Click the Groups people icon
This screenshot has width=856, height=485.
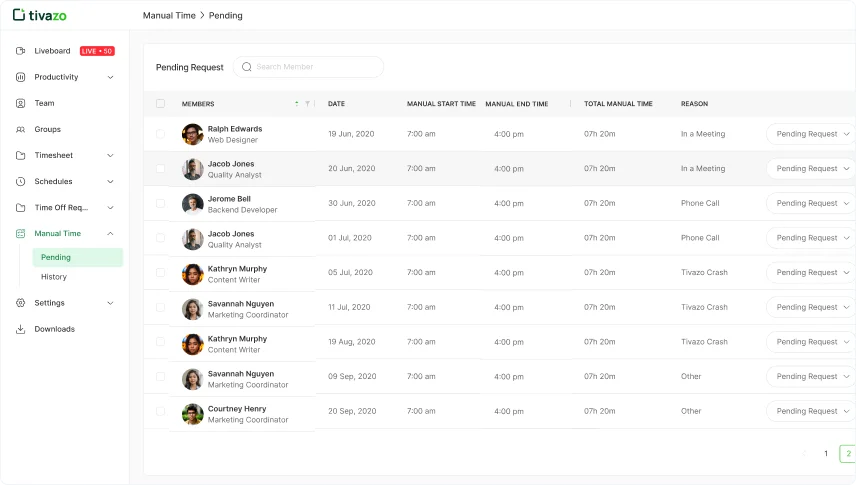[21, 129]
